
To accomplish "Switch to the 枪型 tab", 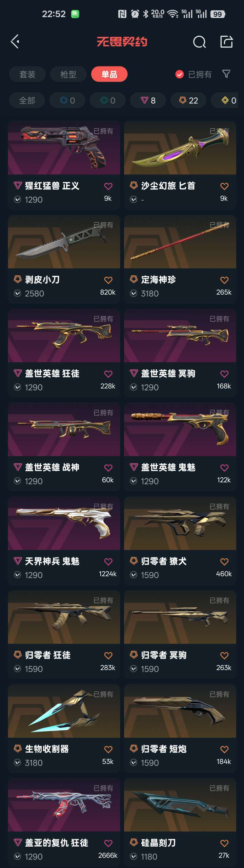I will (68, 74).
